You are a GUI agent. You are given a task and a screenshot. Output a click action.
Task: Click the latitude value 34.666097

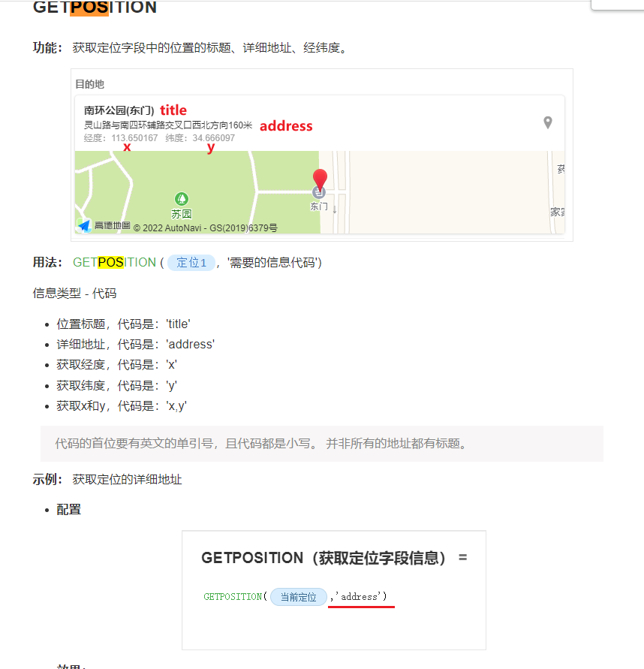[x=214, y=138]
